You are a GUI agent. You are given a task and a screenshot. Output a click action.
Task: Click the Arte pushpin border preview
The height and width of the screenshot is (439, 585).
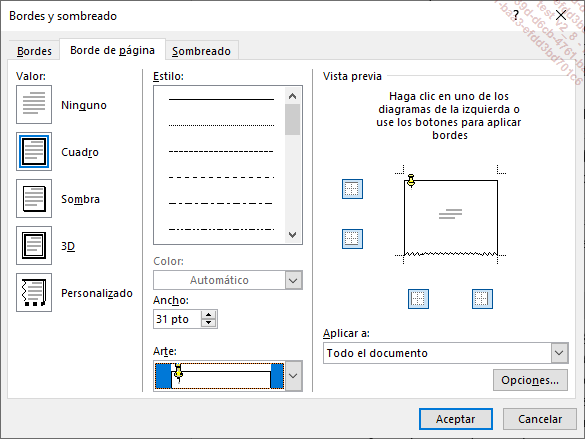[219, 376]
